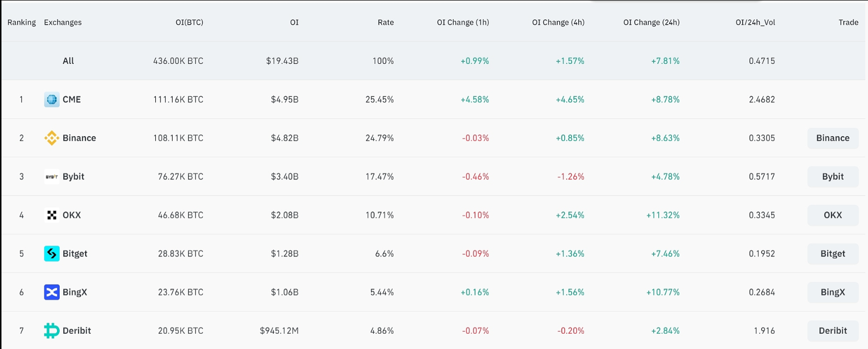868x349 pixels.
Task: Click the CME exchange globe icon
Action: [52, 99]
